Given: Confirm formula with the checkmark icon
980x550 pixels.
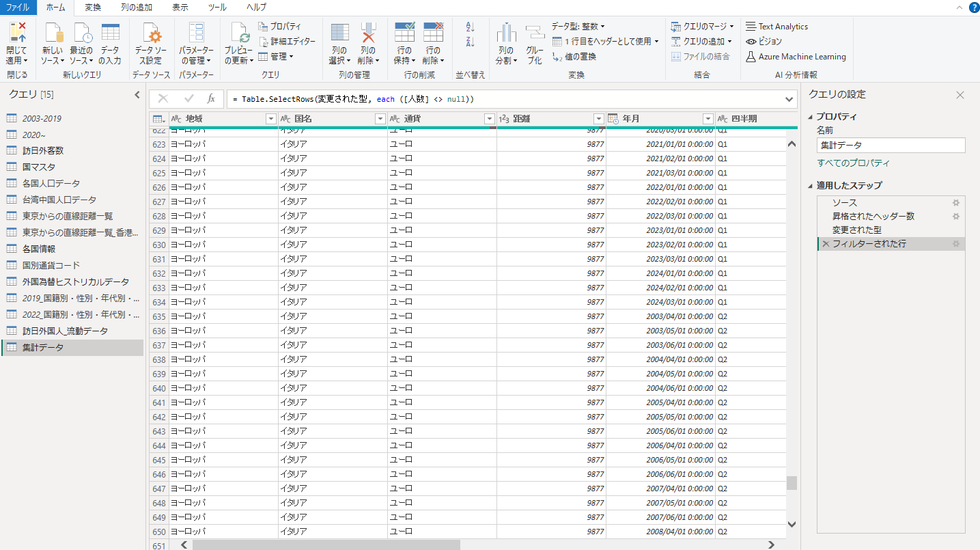Looking at the screenshot, I should tap(189, 98).
